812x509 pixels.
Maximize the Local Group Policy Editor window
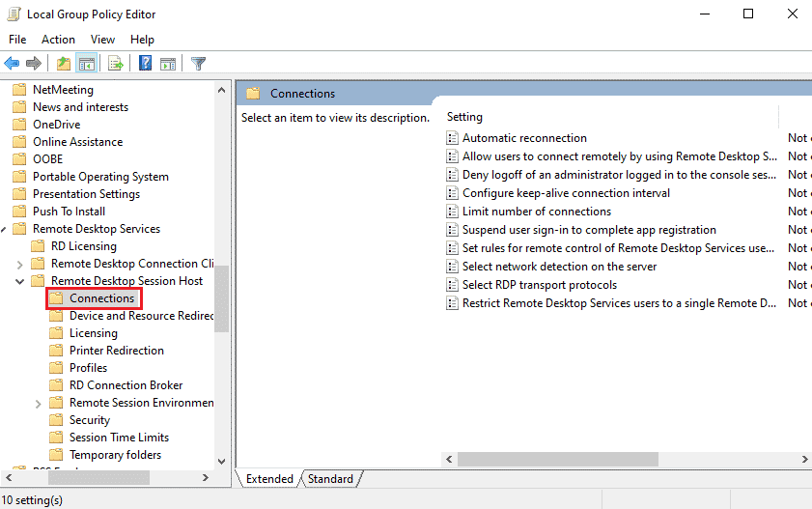(x=748, y=14)
